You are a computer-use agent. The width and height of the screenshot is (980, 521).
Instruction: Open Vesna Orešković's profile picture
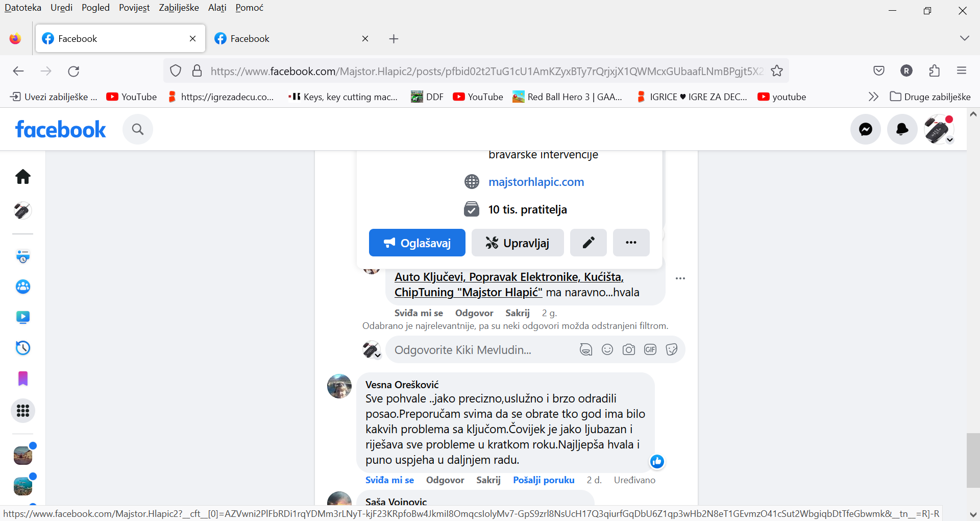[339, 386]
